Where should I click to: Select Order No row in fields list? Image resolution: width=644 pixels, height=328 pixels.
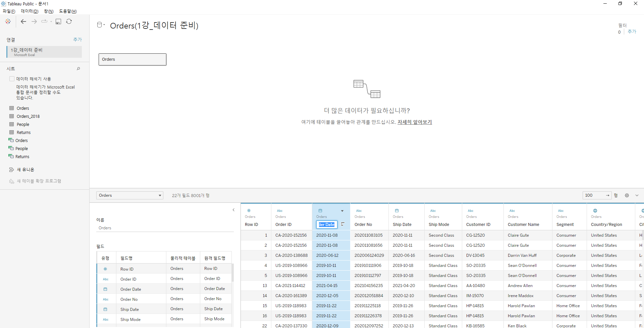pos(164,299)
